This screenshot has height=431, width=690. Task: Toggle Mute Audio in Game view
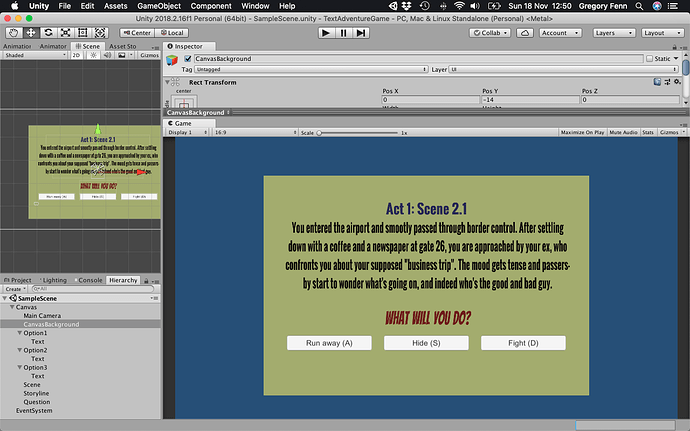click(623, 132)
